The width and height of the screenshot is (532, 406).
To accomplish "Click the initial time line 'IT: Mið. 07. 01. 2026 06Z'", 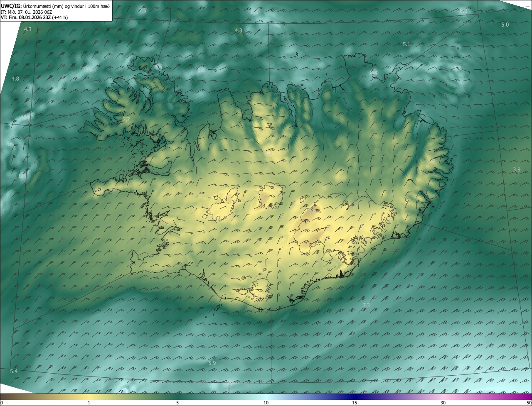I will coord(26,12).
